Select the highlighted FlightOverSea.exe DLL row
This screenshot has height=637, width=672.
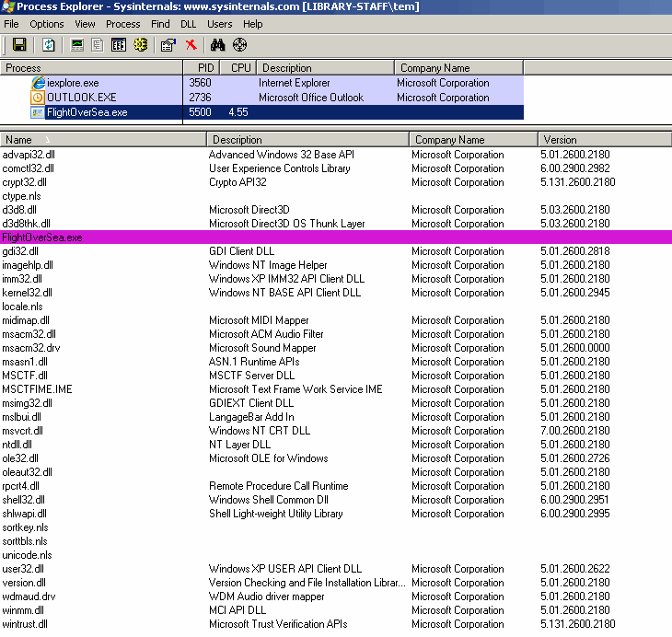click(336, 237)
